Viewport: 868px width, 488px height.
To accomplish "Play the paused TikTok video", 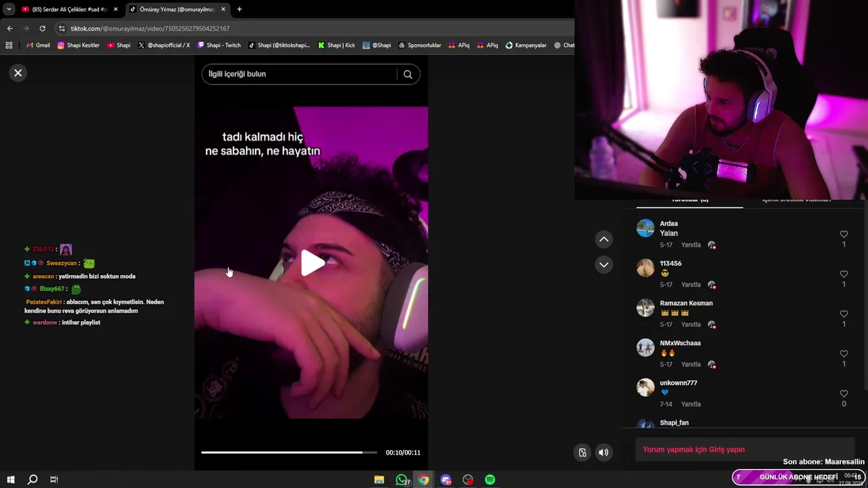I will (312, 263).
